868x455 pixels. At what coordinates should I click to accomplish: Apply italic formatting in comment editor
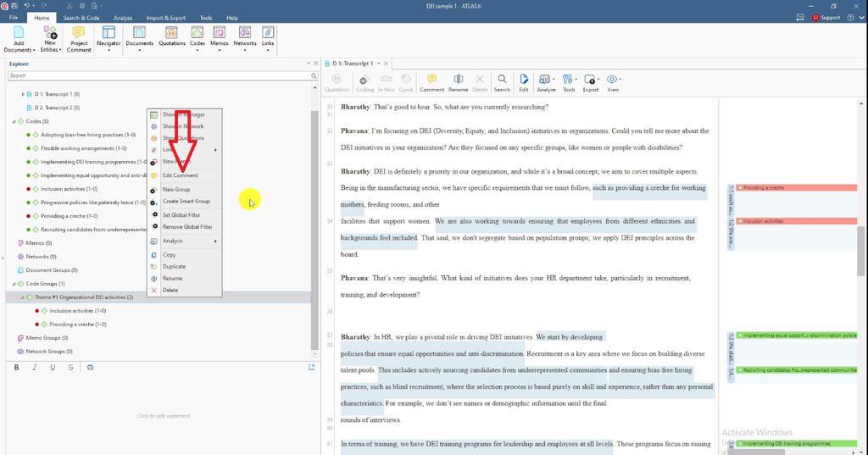(34, 367)
